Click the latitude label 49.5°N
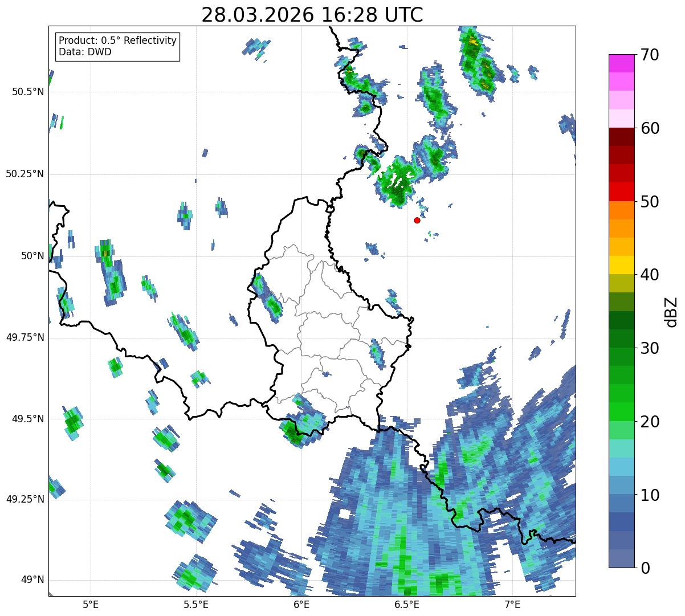This screenshot has width=685, height=616. tap(27, 419)
